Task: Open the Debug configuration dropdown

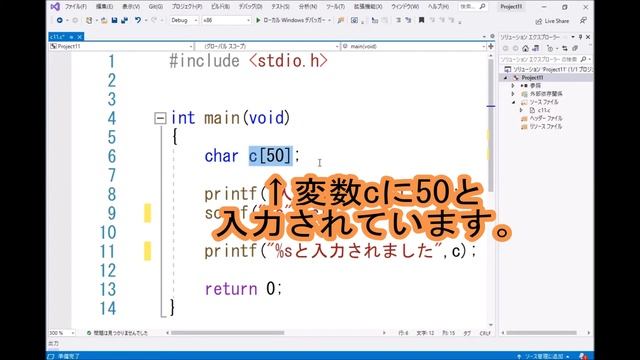Action: click(184, 20)
